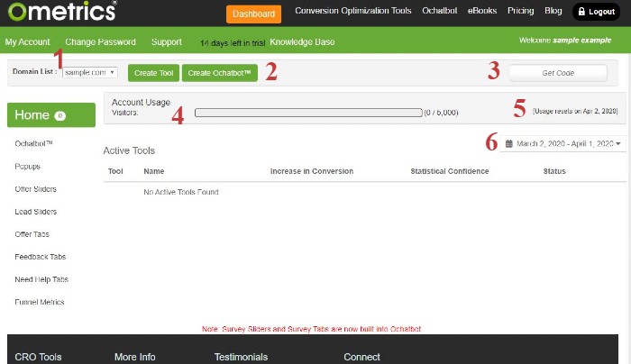Click the 'Usage resets on Apr 2, 2020' text
Viewport: 631px width, 364px height.
575,111
